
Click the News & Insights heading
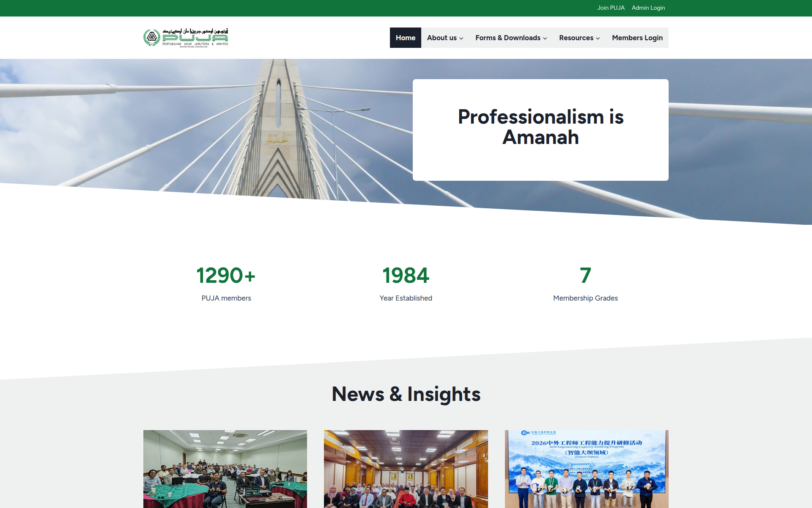(x=406, y=394)
